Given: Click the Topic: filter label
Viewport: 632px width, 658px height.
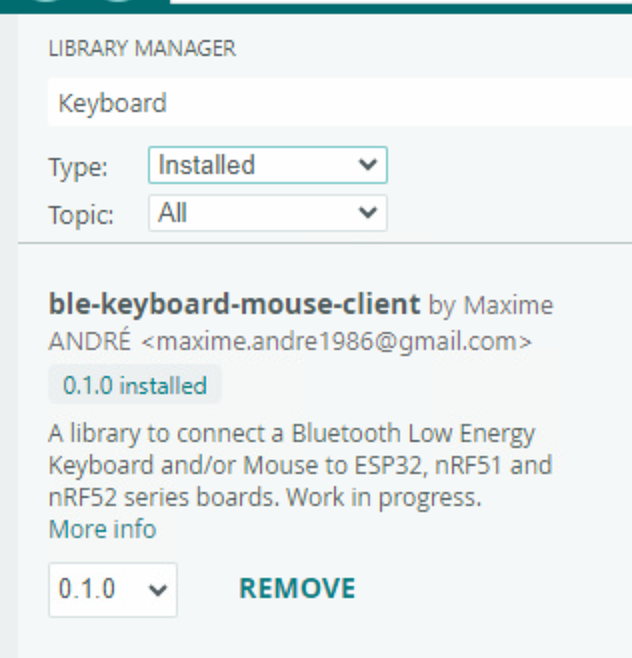Looking at the screenshot, I should (81, 215).
